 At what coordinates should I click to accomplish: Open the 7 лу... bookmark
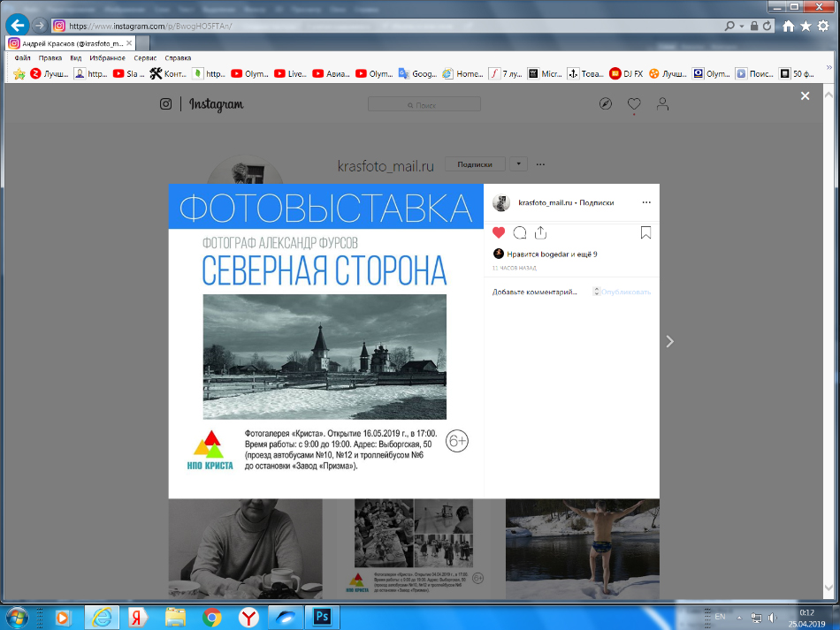coord(506,74)
